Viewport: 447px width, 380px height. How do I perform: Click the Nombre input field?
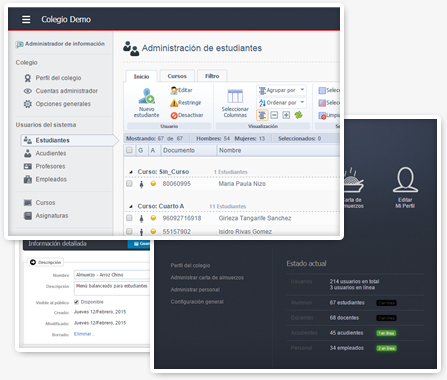tap(112, 275)
